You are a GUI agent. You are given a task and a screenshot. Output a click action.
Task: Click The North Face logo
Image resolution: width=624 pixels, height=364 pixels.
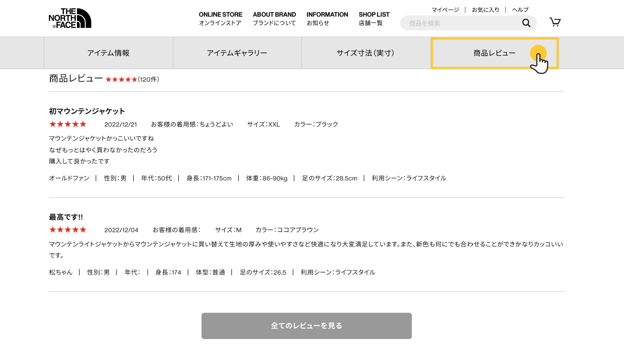70,18
